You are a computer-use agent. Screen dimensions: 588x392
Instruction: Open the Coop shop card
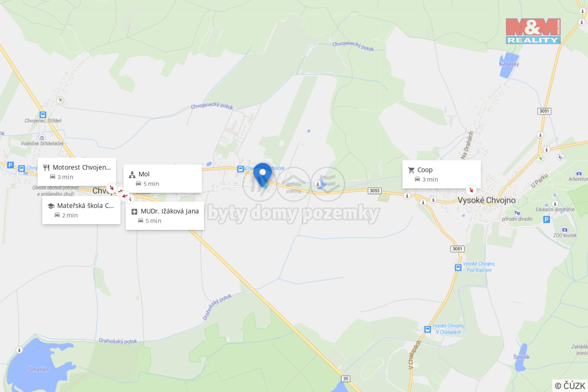tap(441, 174)
